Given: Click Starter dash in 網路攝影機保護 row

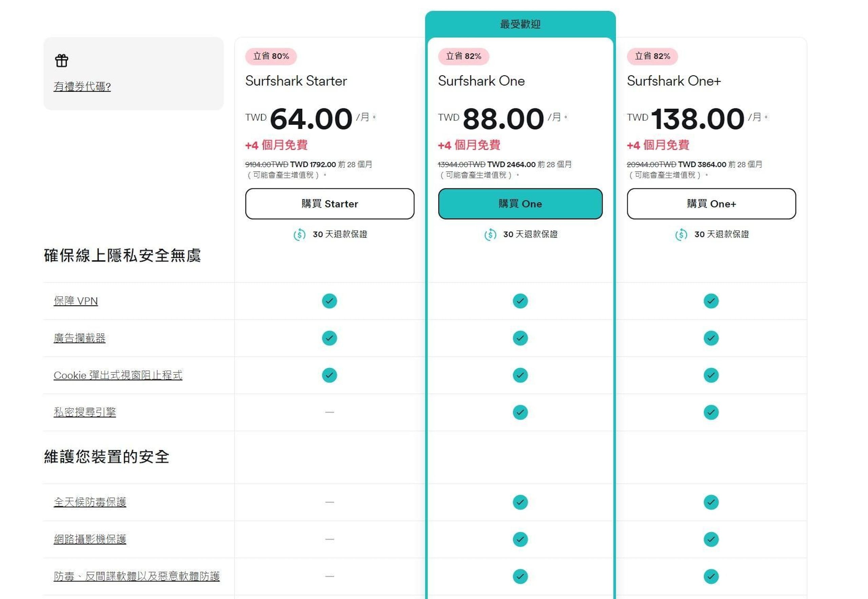Looking at the screenshot, I should point(329,539).
